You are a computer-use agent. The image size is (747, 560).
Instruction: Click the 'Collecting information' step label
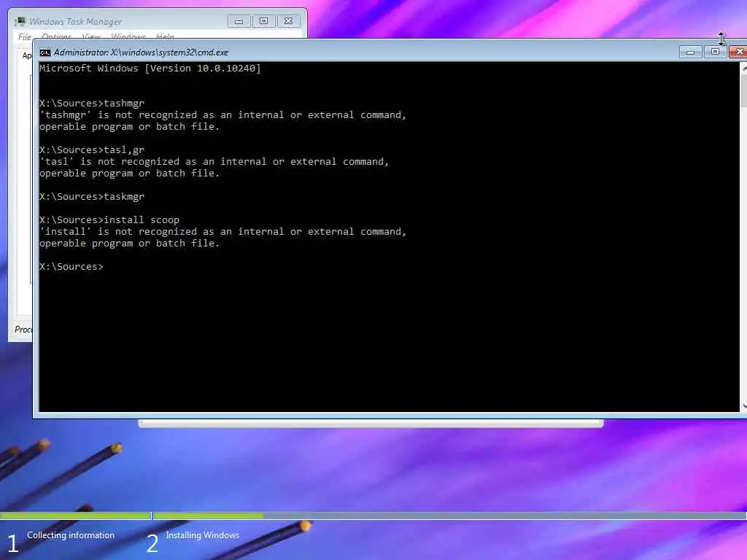[71, 535]
